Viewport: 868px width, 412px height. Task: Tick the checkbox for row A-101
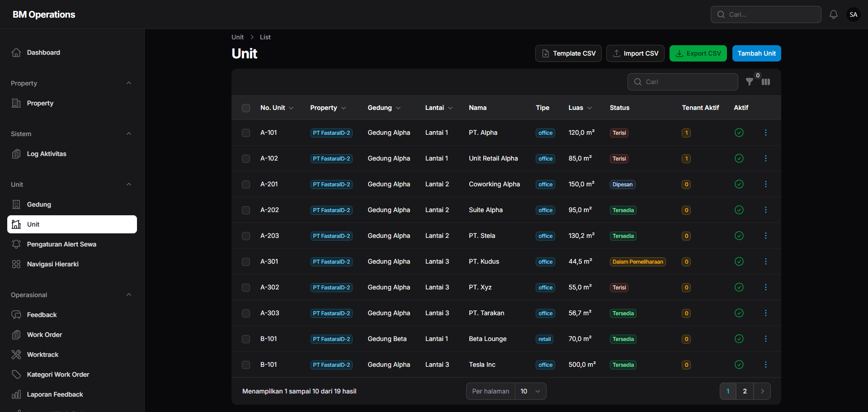coord(246,133)
